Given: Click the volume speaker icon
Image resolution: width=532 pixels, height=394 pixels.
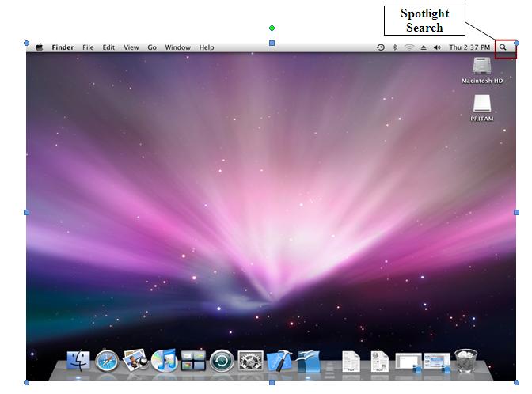Looking at the screenshot, I should (437, 47).
